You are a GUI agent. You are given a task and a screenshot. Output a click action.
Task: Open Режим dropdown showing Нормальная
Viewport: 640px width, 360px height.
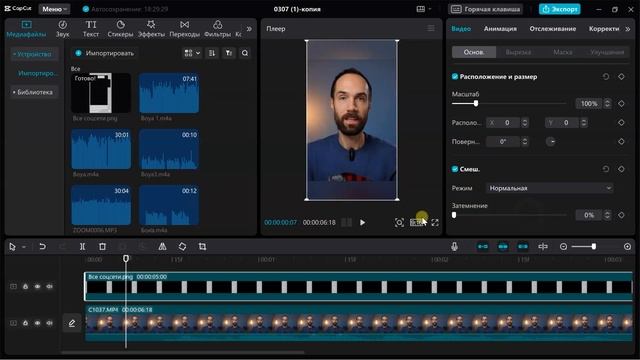(x=549, y=188)
